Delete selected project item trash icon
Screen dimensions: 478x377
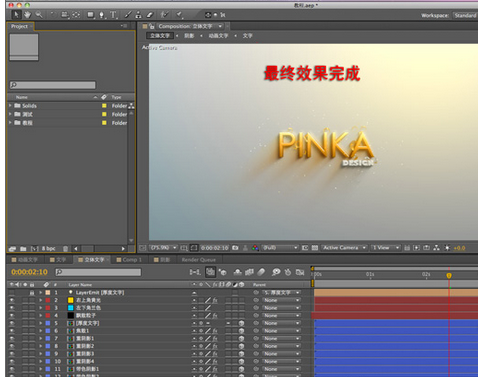[x=66, y=249]
